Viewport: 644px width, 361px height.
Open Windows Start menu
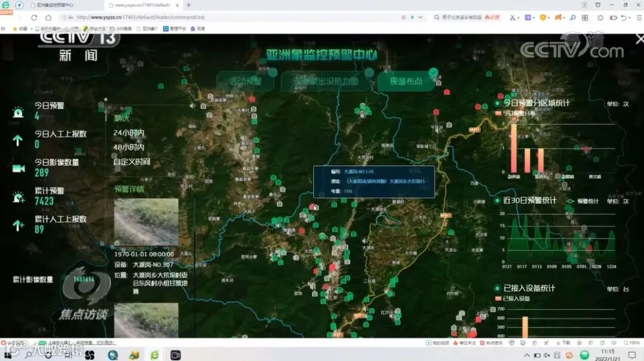coord(8,354)
